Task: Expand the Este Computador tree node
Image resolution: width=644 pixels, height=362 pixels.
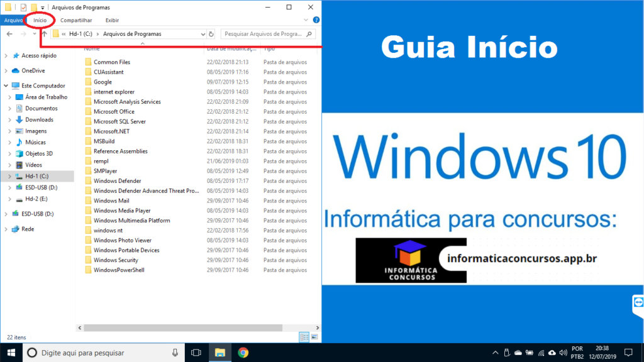Action: 6,85
